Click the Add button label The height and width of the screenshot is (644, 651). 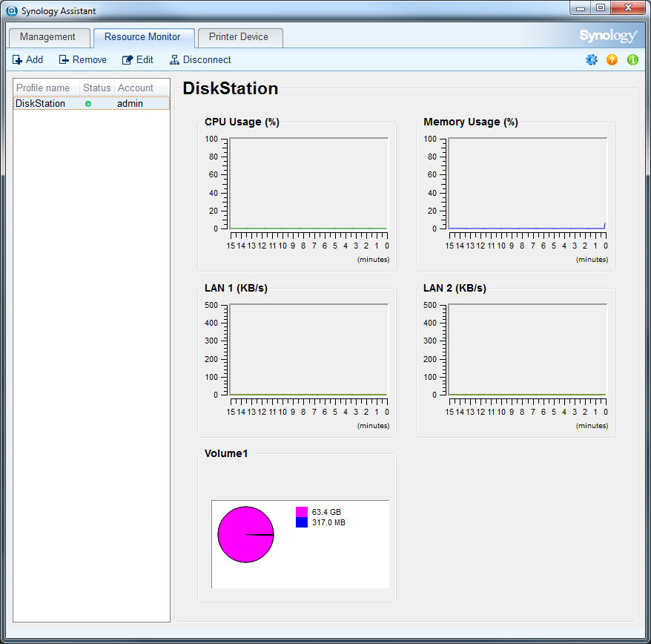tap(34, 60)
